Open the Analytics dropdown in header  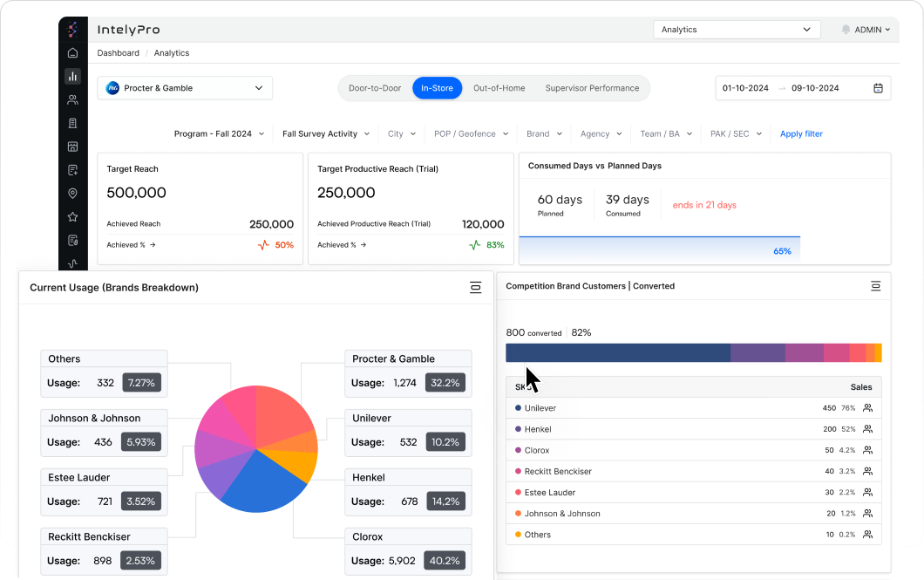[x=737, y=30]
